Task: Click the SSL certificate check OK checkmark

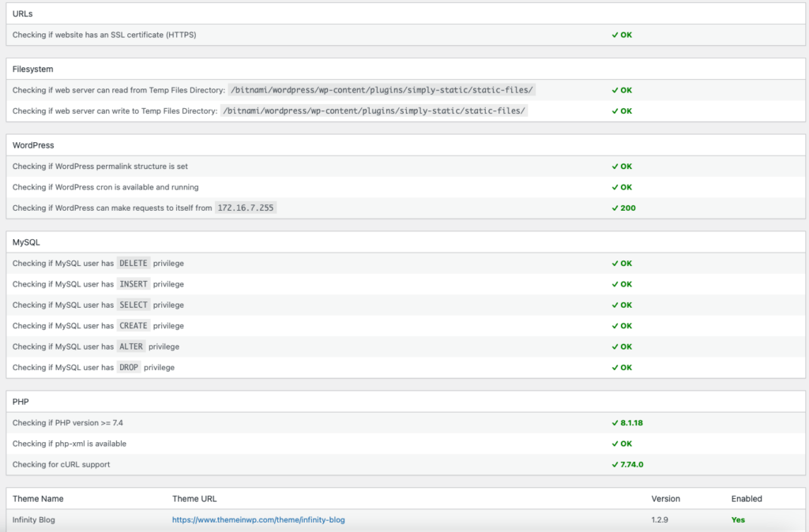Action: tap(615, 35)
